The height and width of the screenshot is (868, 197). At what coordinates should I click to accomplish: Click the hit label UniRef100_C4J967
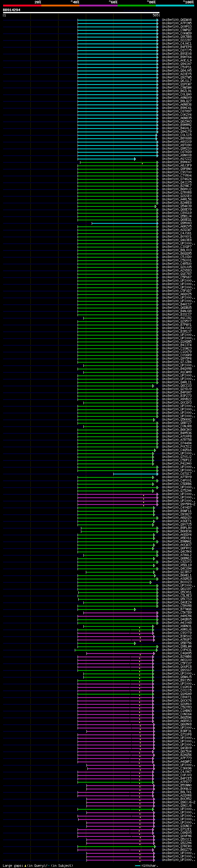pos(177,772)
